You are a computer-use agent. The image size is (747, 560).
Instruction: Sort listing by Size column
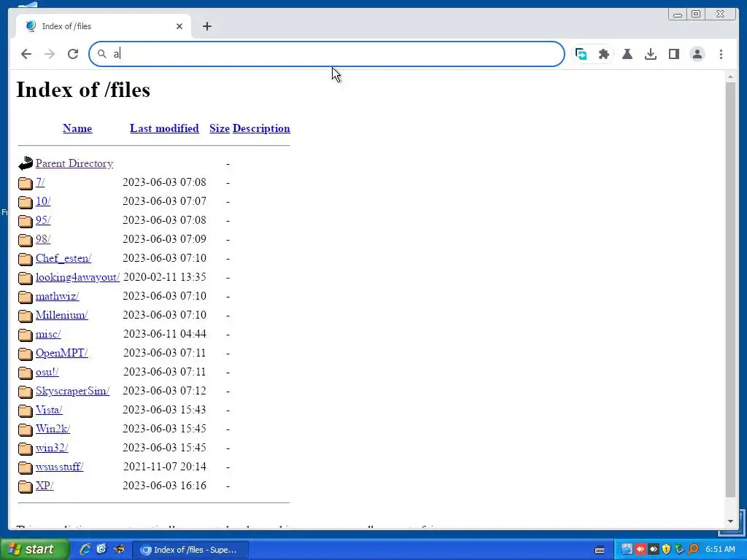219,128
